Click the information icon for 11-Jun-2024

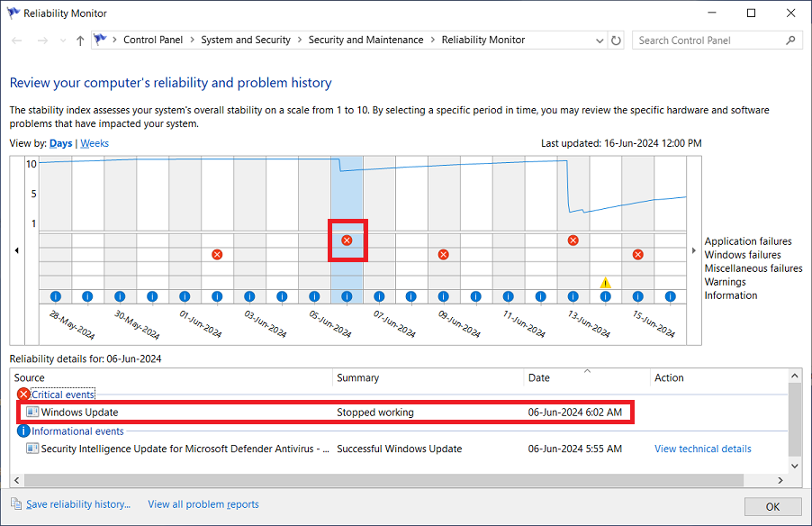509,296
